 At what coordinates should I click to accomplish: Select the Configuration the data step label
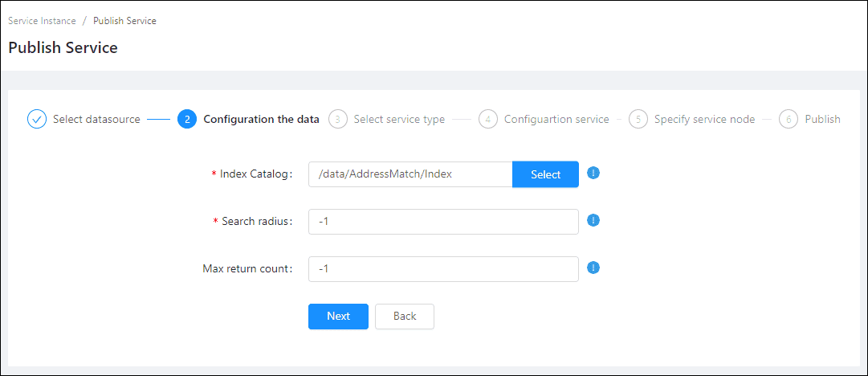pyautogui.click(x=261, y=119)
